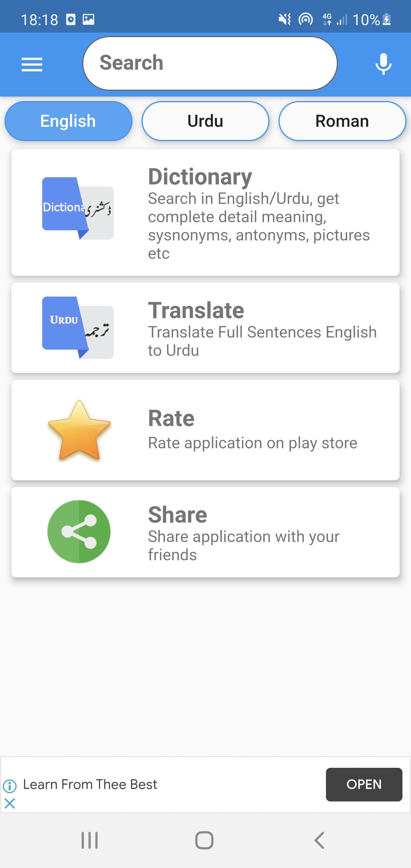This screenshot has height=868, width=411.
Task: Open Translate Full Sentences option
Action: pos(262,341)
